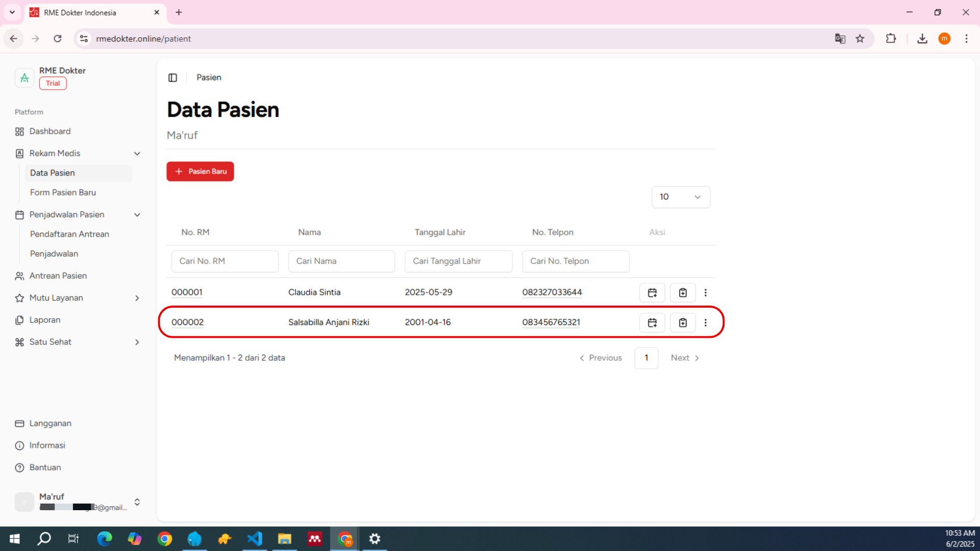Image resolution: width=980 pixels, height=551 pixels.
Task: Expand the Satu Sehat submenu
Action: click(x=137, y=342)
